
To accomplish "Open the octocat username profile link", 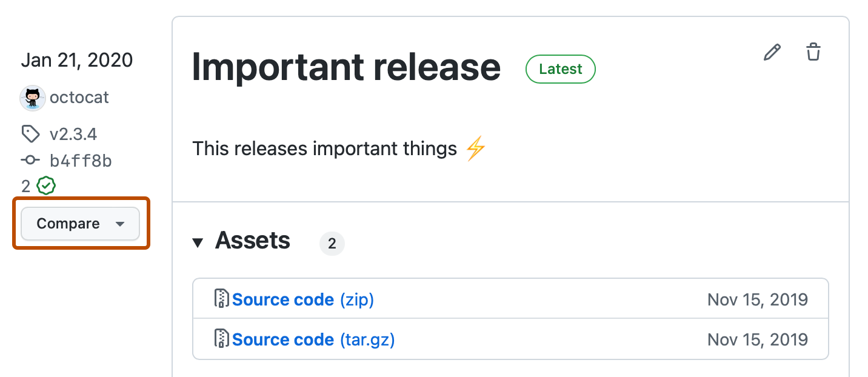I will click(x=79, y=98).
